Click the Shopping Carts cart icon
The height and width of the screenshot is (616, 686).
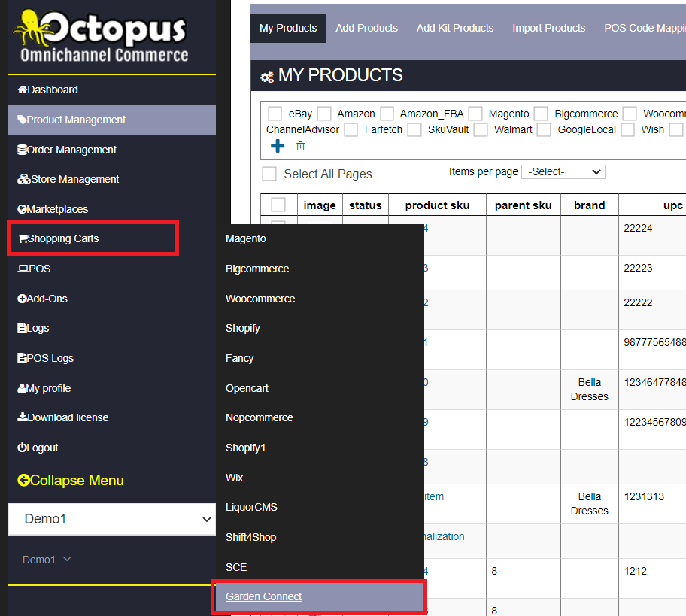tap(23, 239)
